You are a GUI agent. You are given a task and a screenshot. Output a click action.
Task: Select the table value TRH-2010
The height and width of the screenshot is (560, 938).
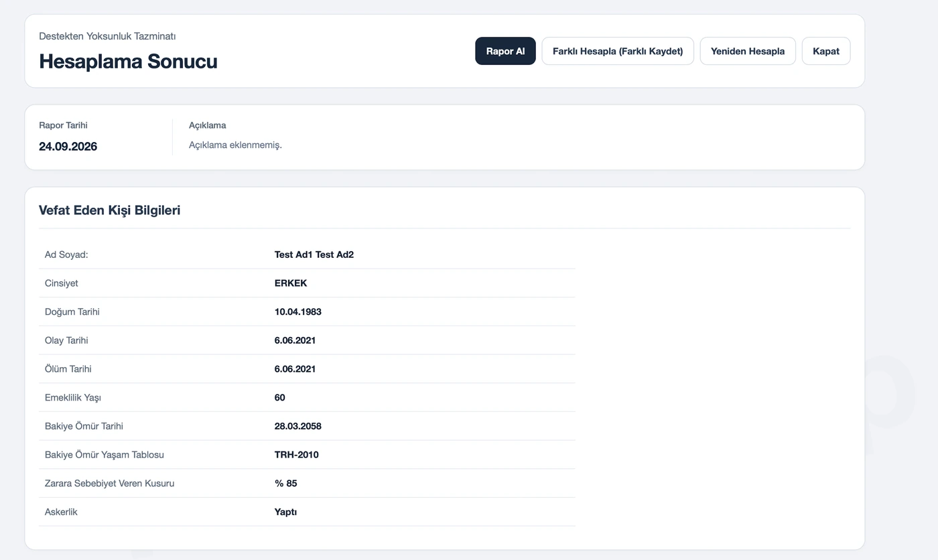297,455
